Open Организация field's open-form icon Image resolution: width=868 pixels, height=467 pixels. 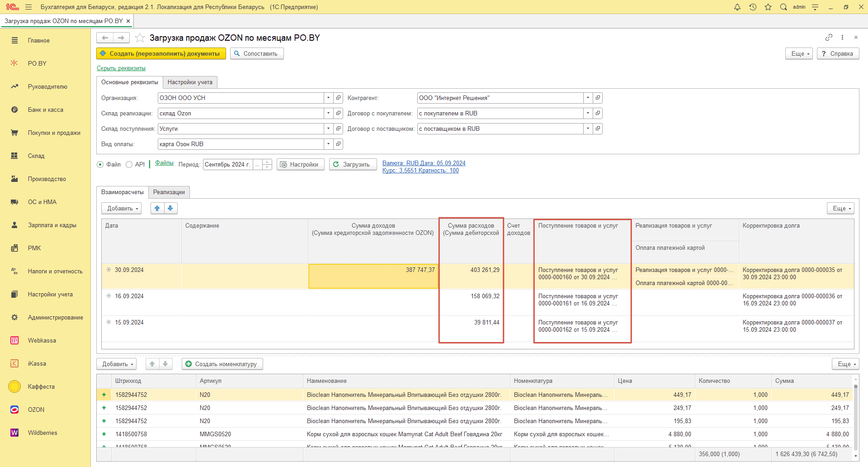pyautogui.click(x=338, y=98)
